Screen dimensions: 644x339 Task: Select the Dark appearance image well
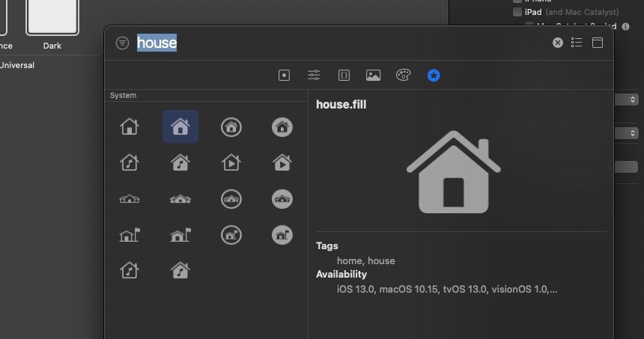coord(52,16)
